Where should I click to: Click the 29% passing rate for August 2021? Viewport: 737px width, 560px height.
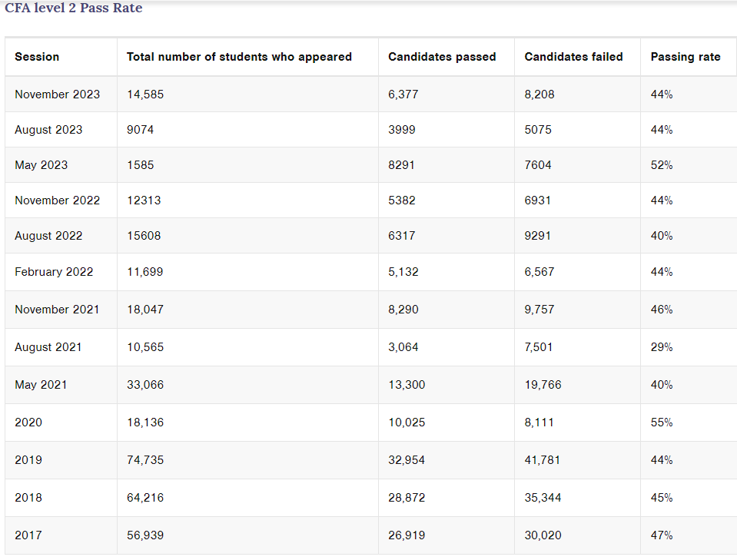point(662,347)
